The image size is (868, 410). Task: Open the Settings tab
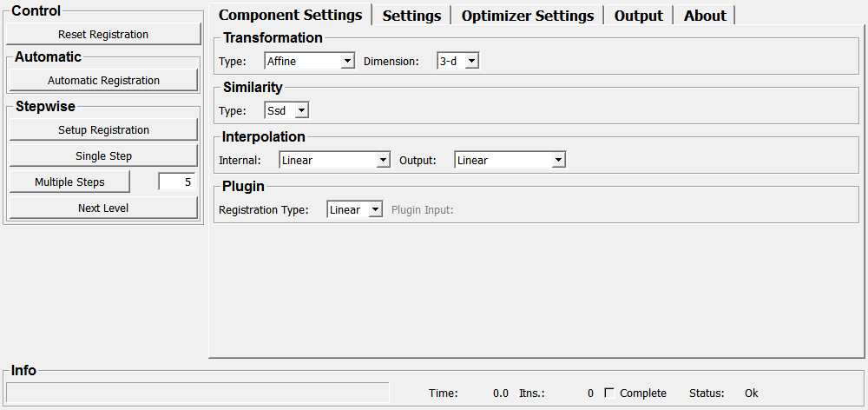click(x=411, y=16)
